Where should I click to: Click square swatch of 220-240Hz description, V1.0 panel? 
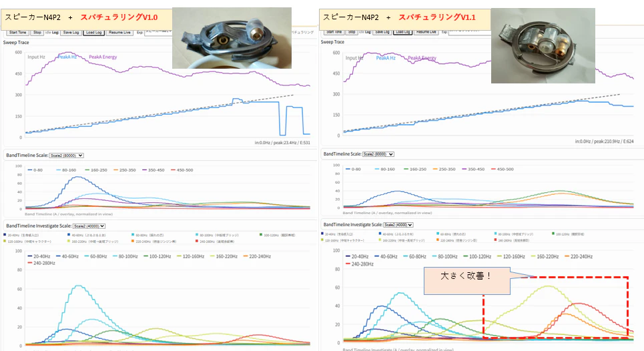click(x=133, y=242)
